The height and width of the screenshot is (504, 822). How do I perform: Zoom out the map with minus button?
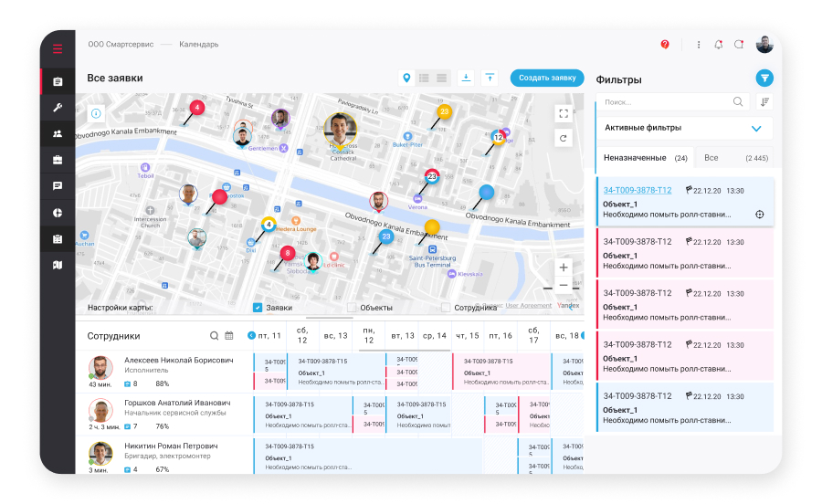pos(564,286)
